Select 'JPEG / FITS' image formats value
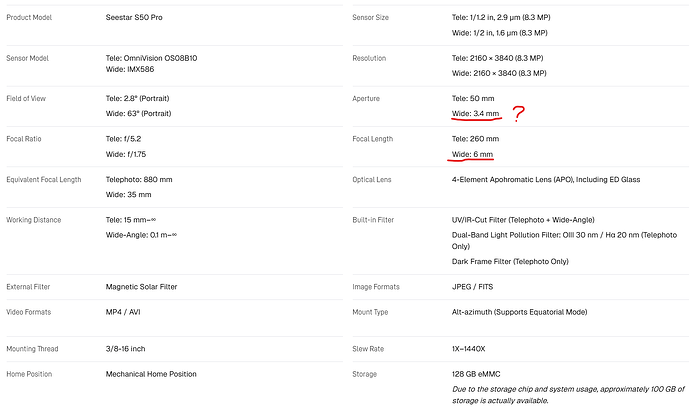 [x=472, y=287]
